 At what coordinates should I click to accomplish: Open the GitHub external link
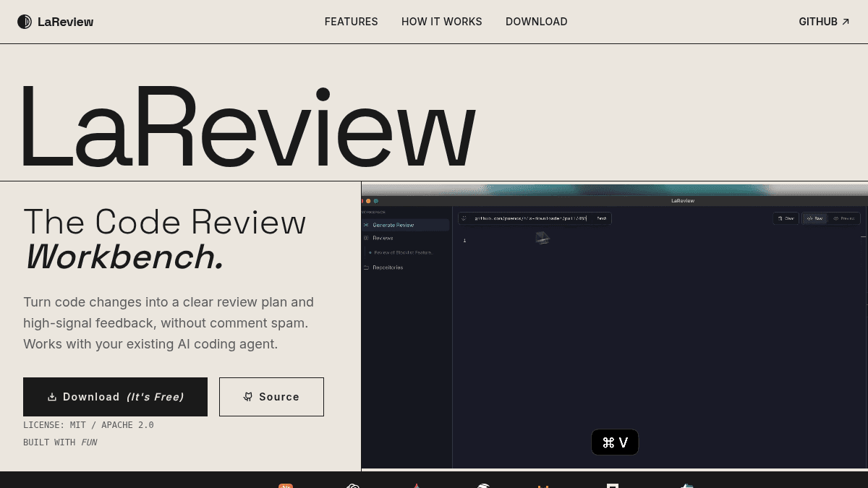[824, 22]
